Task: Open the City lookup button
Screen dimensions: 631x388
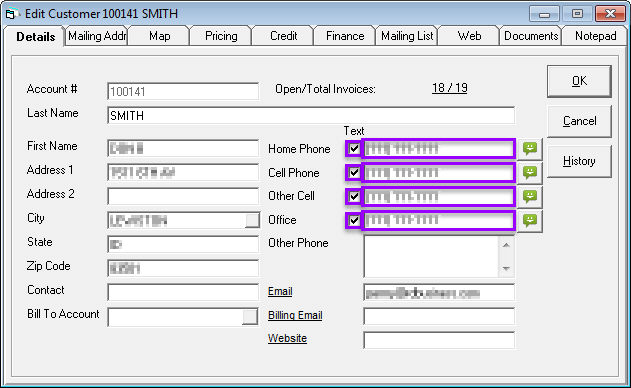Action: [x=252, y=221]
